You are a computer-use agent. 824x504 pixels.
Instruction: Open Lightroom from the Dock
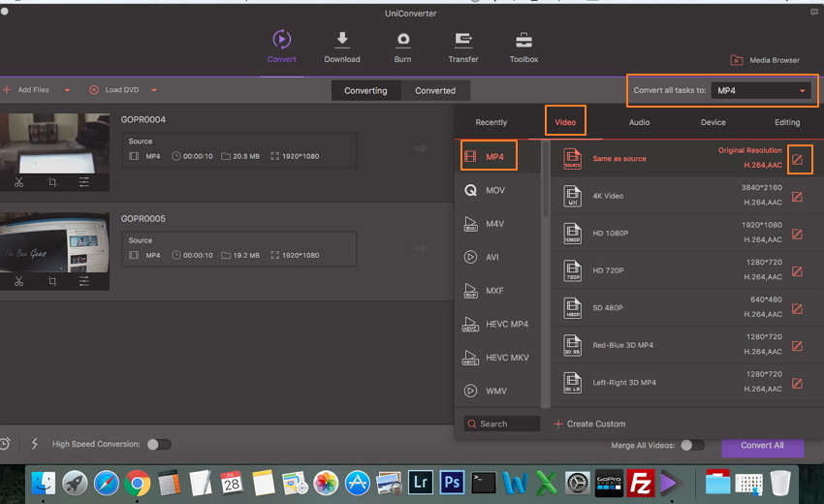click(x=421, y=483)
